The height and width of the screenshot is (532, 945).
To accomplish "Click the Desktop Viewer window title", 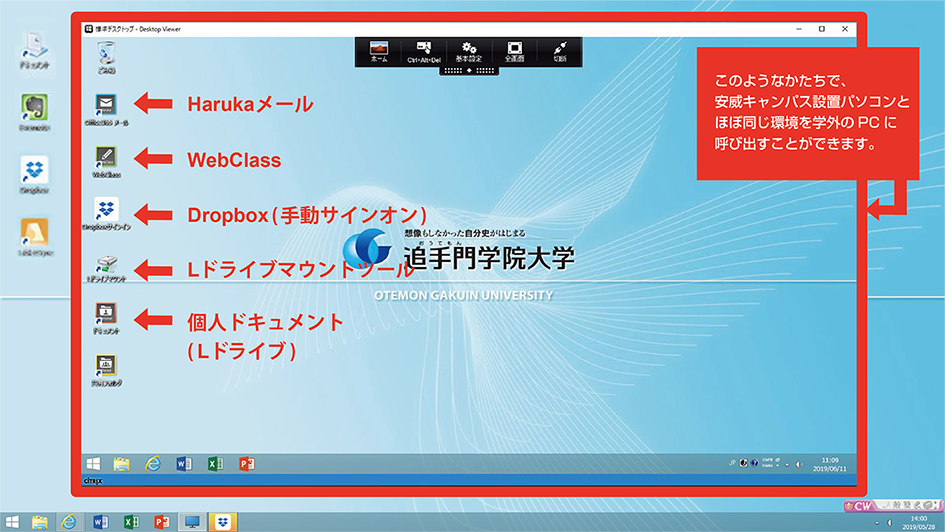I will 138,29.
